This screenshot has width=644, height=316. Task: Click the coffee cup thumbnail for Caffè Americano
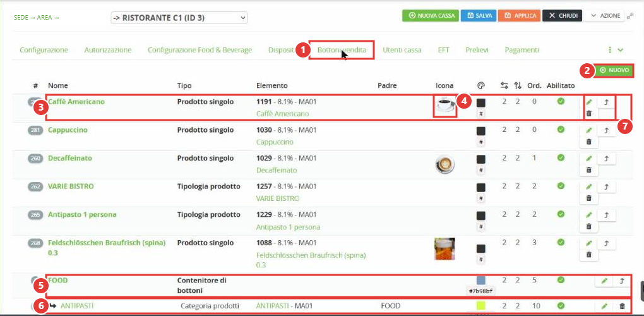[x=445, y=106]
